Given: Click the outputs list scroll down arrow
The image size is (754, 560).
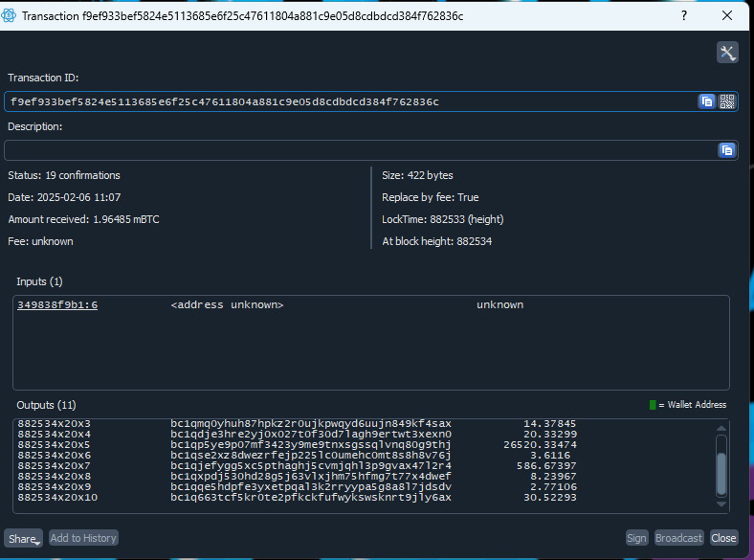Looking at the screenshot, I should 721,504.
